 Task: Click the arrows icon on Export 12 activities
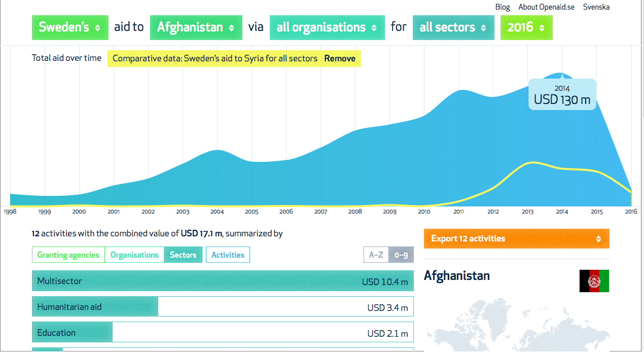598,239
